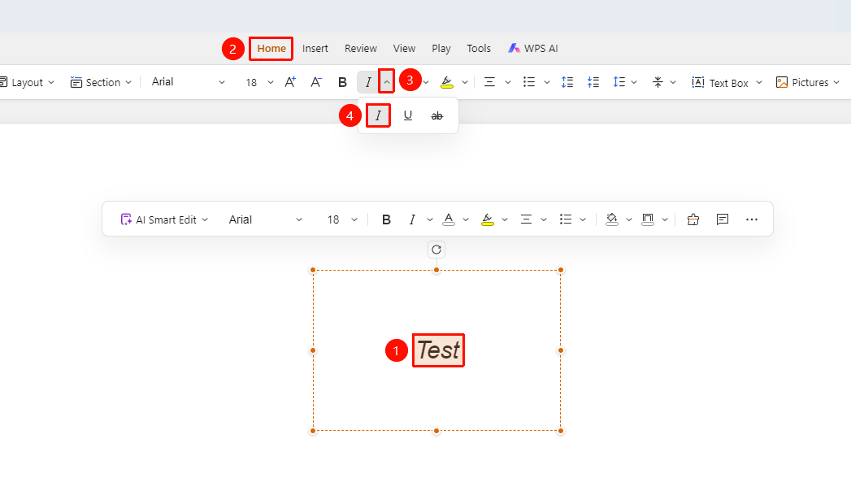Open the Section tool in the ribbon
851x504 pixels.
96,82
